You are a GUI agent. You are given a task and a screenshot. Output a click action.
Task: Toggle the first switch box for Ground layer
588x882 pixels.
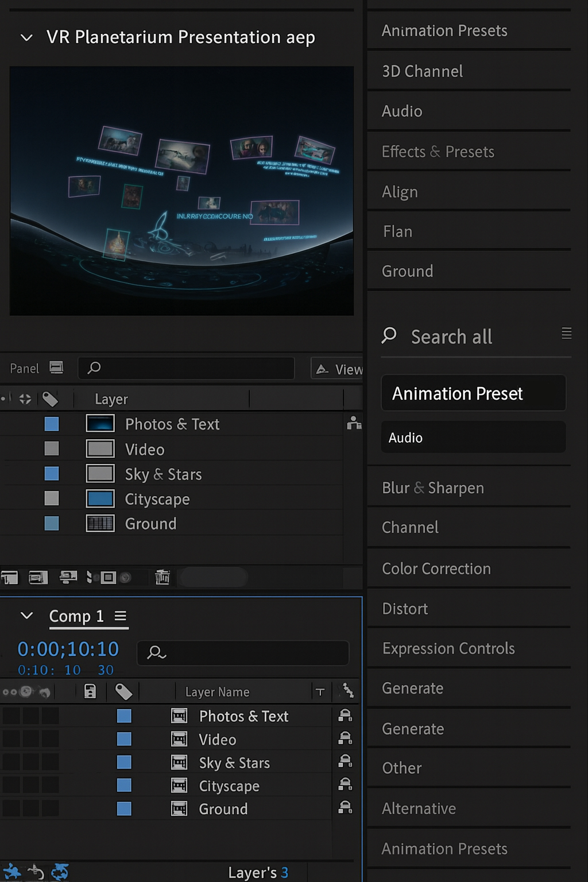coord(11,808)
